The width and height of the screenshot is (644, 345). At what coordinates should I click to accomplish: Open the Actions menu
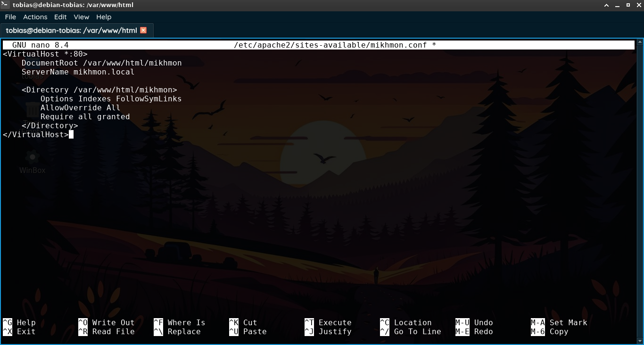[x=35, y=17]
